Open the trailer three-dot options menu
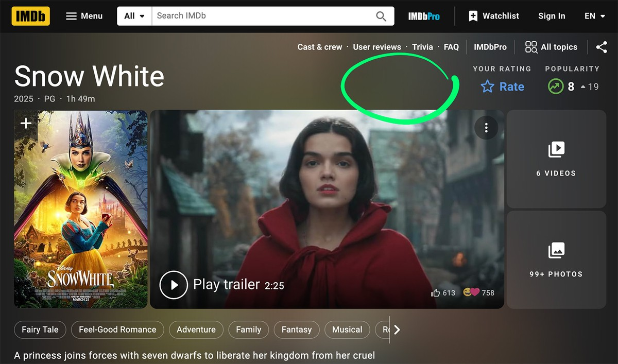The image size is (618, 364). pos(486,128)
